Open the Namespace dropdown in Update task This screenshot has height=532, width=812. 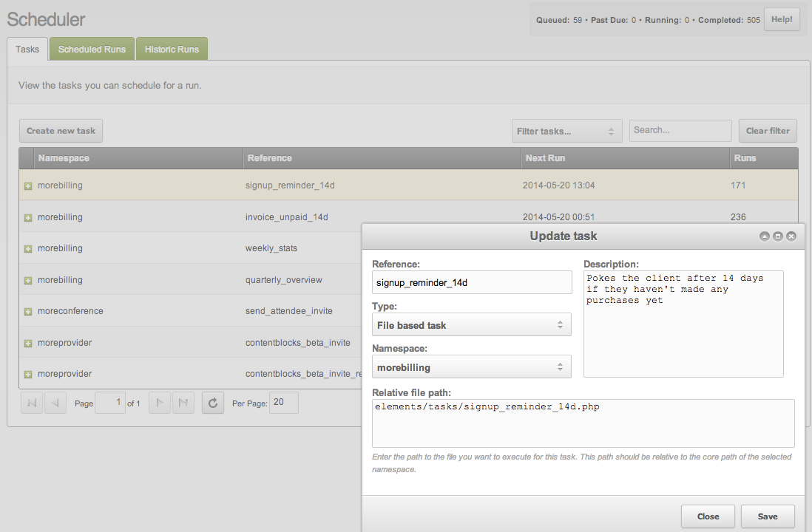tap(472, 367)
